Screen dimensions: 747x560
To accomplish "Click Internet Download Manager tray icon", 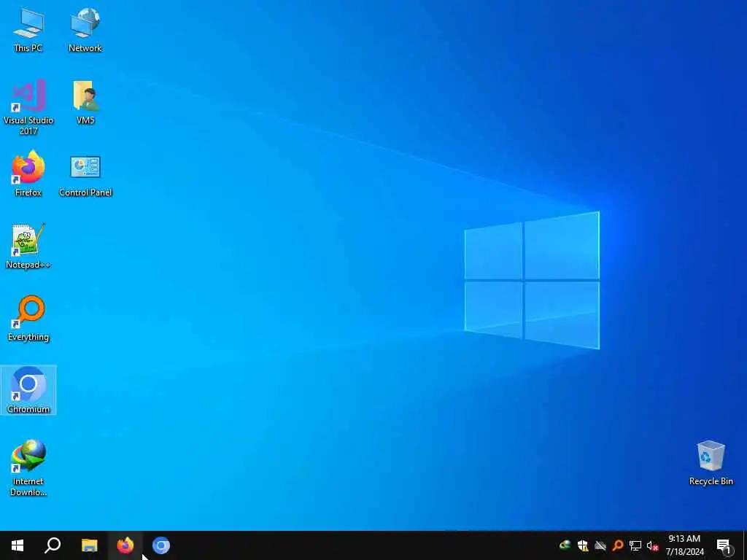I will (565, 545).
